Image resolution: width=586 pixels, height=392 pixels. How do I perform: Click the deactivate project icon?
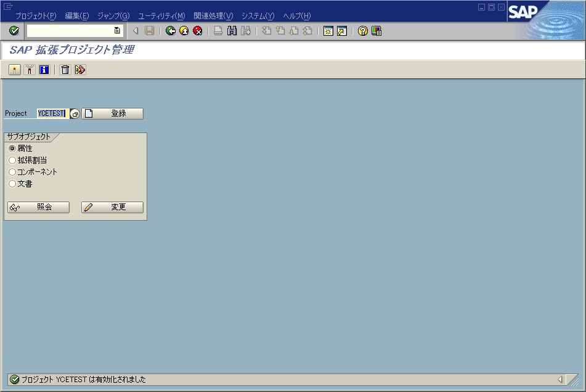pyautogui.click(x=28, y=70)
